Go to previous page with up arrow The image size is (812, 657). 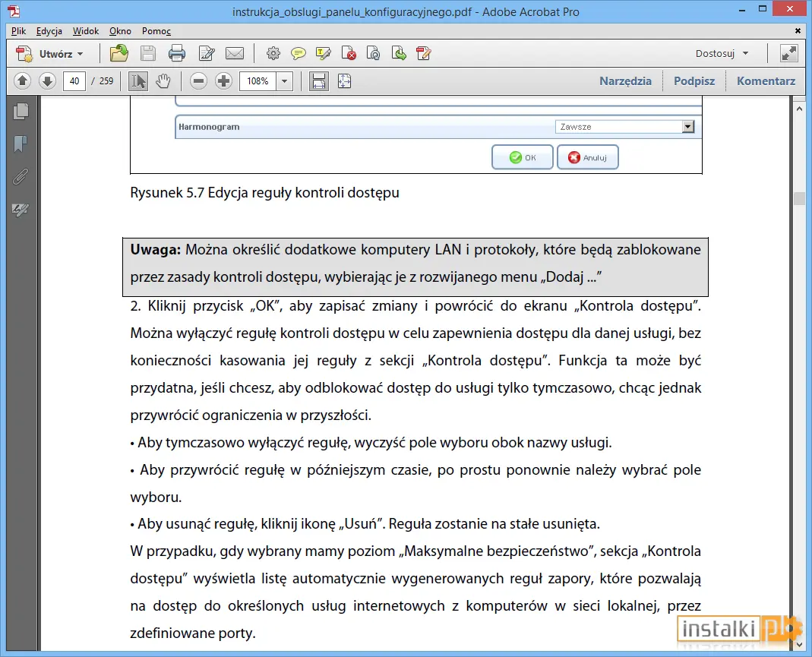(x=22, y=81)
